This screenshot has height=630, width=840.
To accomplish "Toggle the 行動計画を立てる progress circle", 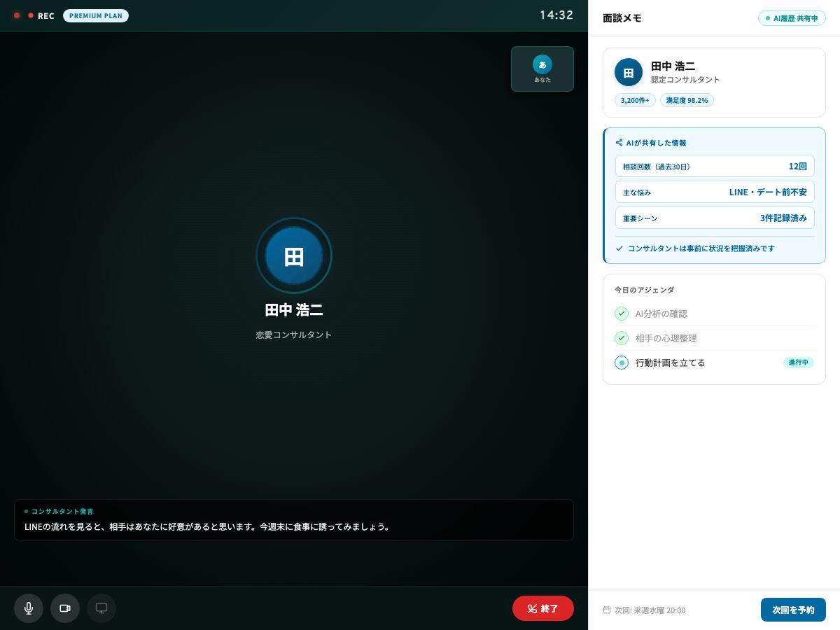I will tap(622, 363).
